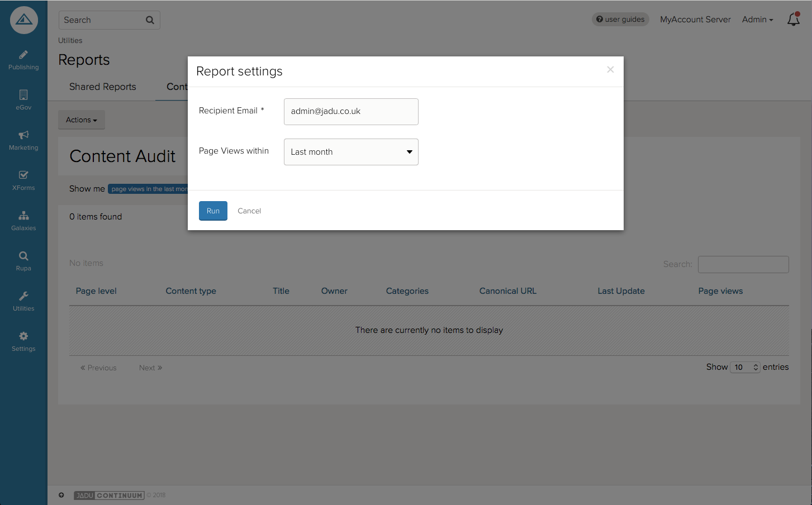The image size is (812, 505).
Task: Switch to the Shared Reports tab
Action: coord(103,87)
